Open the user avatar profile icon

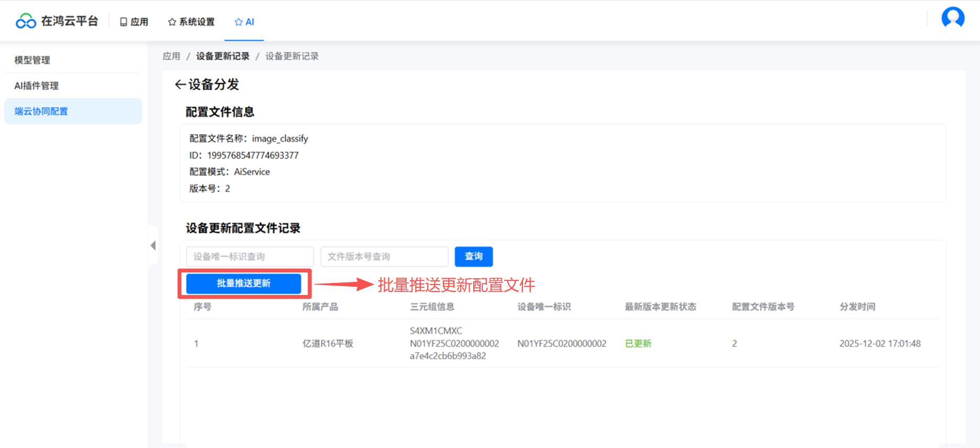click(952, 18)
